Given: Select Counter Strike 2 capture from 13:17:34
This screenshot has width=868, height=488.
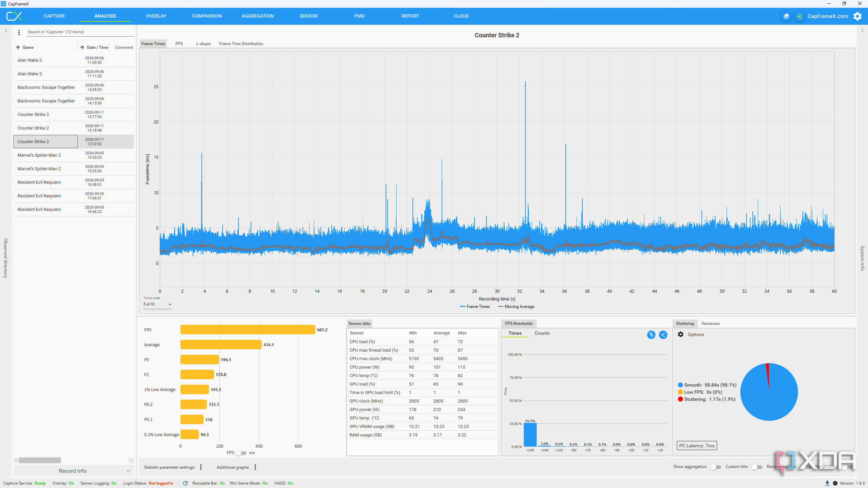Looking at the screenshot, I should pyautogui.click(x=73, y=115).
